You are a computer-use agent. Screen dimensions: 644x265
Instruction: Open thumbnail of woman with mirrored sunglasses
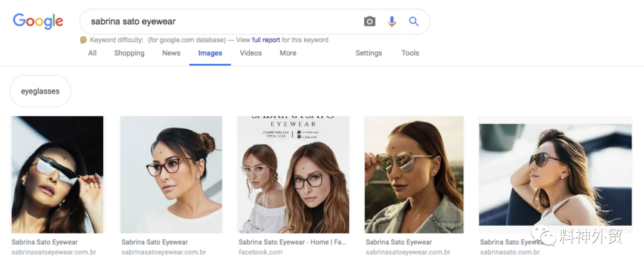click(x=414, y=174)
